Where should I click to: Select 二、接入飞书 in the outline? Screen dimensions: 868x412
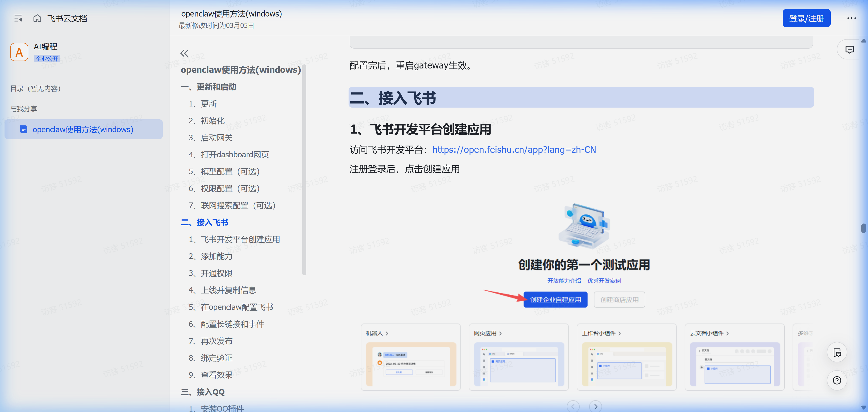(205, 222)
